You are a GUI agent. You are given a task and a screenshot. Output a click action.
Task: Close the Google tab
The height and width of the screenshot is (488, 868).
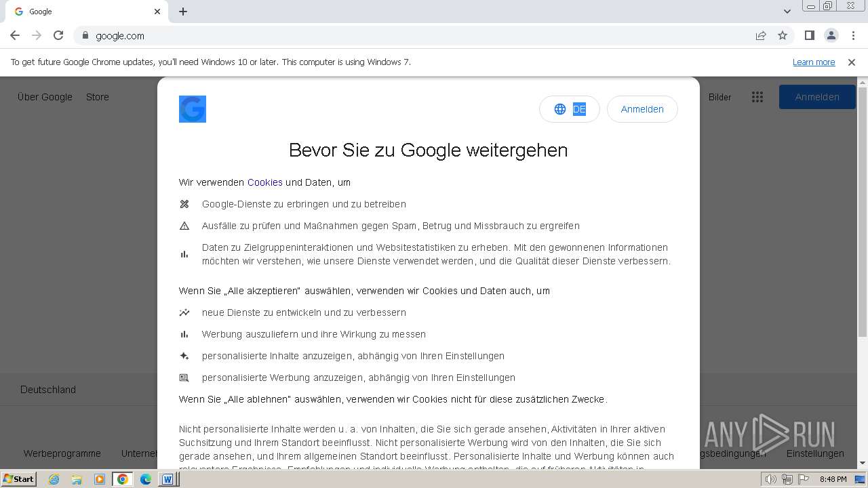(157, 12)
